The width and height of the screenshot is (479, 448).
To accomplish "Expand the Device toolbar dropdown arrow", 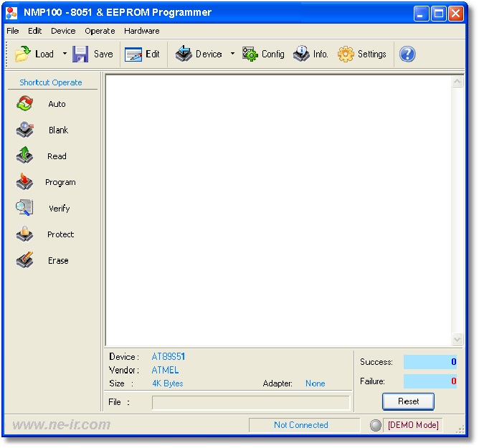I will (x=232, y=54).
